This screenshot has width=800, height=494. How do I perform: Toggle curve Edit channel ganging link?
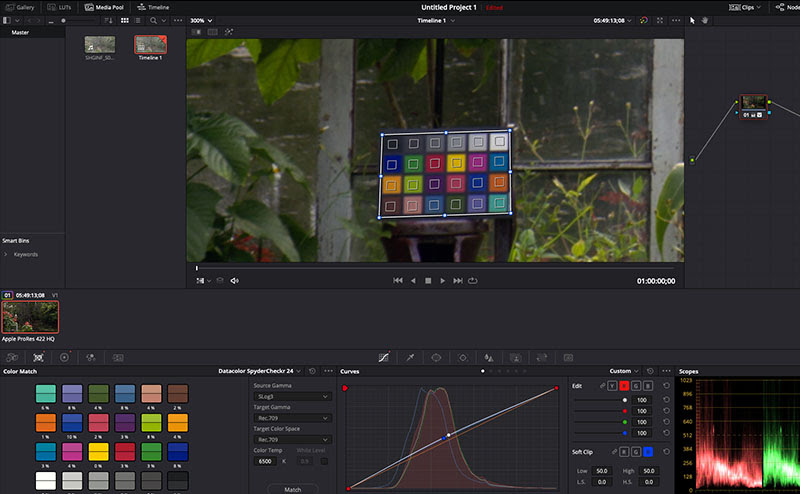[603, 386]
